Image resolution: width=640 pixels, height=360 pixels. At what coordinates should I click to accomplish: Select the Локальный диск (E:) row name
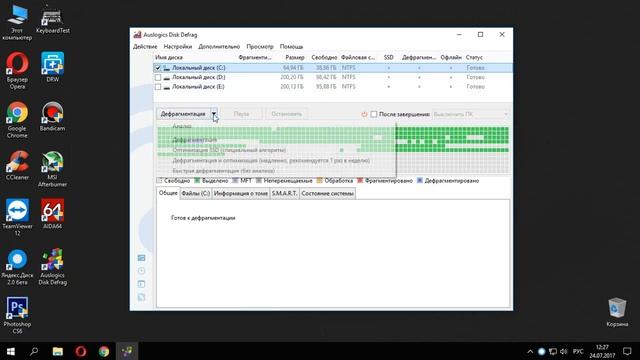(x=198, y=87)
